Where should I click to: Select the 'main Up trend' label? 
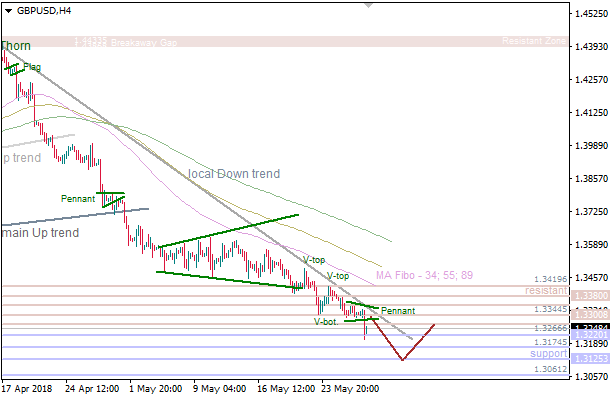coord(40,233)
